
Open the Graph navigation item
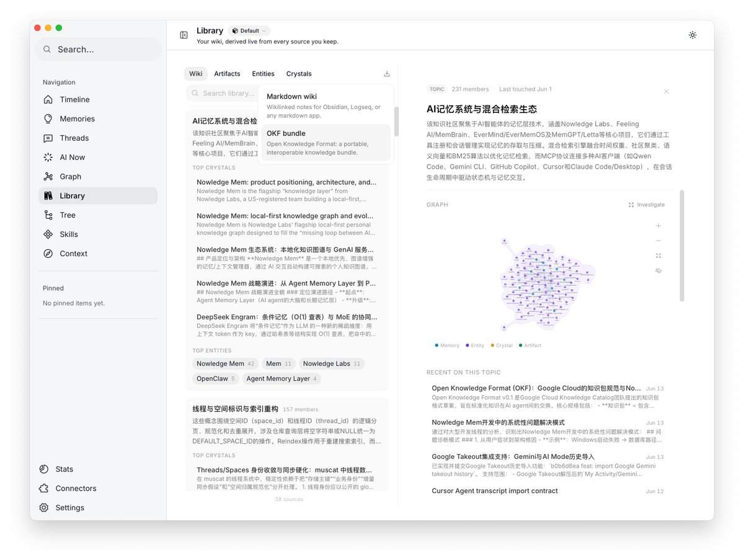[98, 176]
